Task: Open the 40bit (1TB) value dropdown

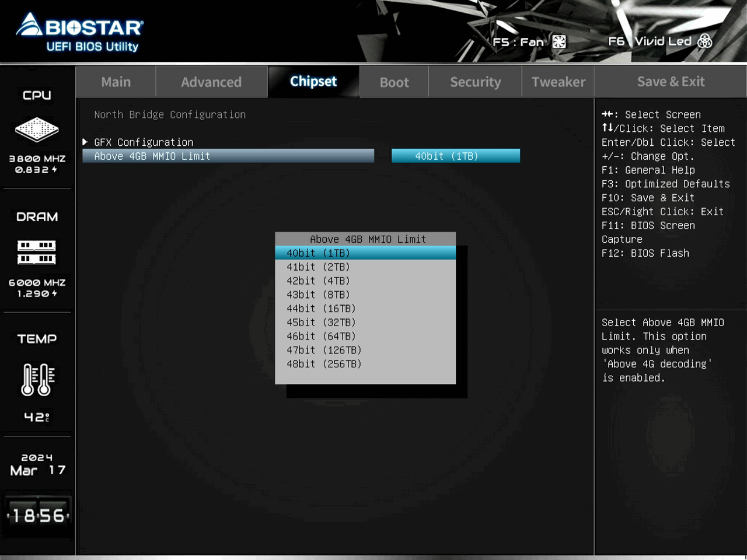Action: pyautogui.click(x=456, y=156)
